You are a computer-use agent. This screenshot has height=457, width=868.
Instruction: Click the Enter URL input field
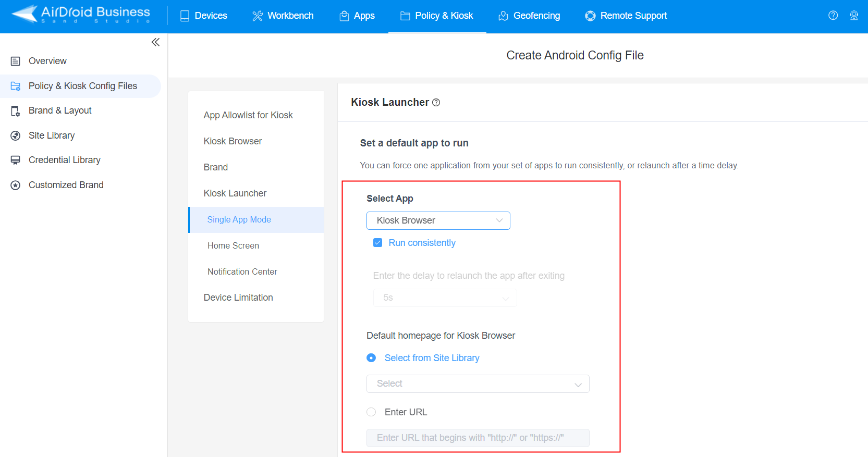[478, 438]
